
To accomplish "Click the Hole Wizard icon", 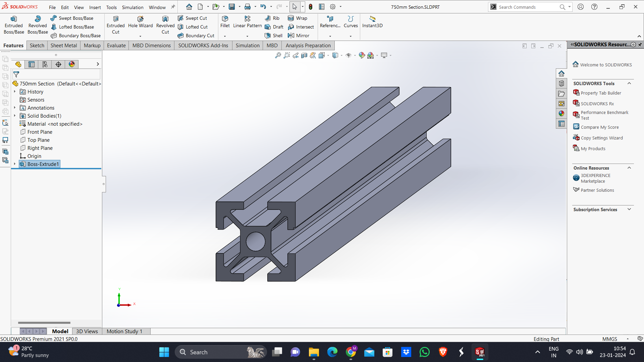I will tap(140, 19).
